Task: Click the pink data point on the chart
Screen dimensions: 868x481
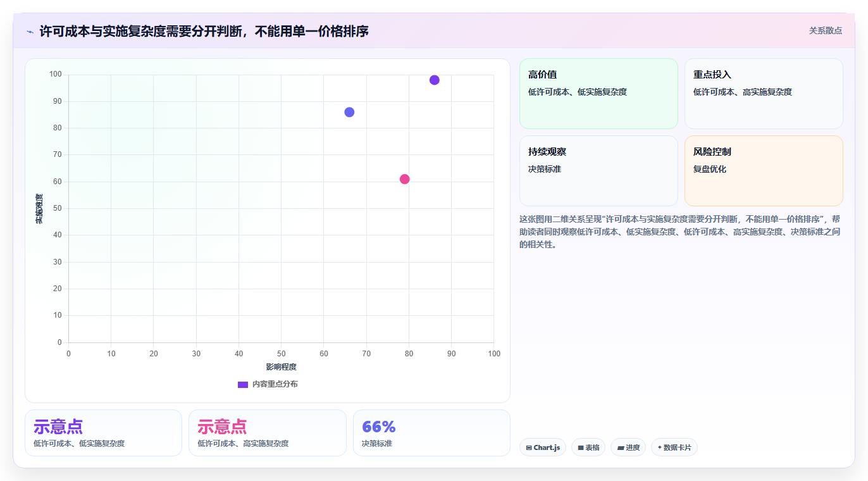Action: (x=405, y=179)
